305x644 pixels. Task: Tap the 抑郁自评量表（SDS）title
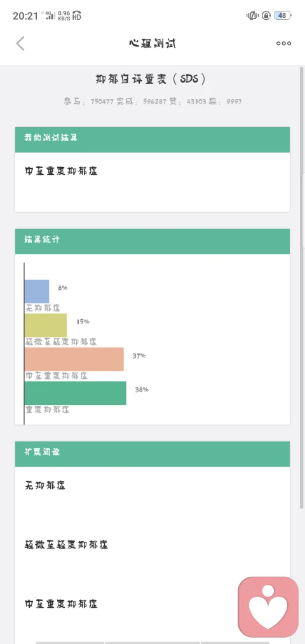click(150, 79)
